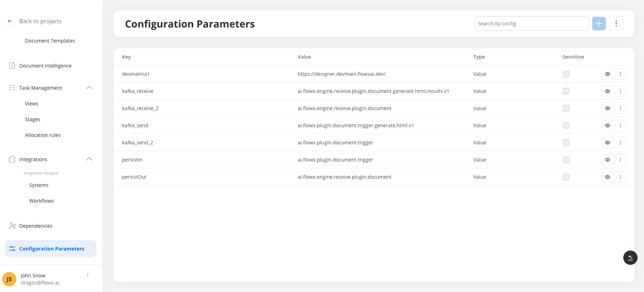
Task: Select the devmainUrl key cell
Action: tap(136, 74)
